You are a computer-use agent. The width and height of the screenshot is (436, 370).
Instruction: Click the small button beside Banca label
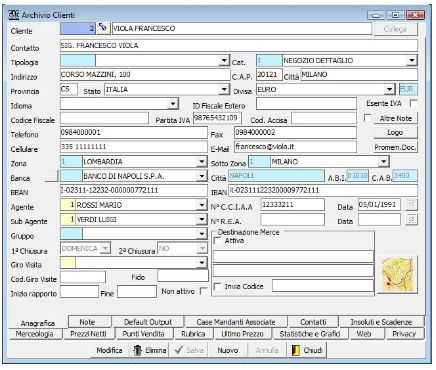coord(52,176)
